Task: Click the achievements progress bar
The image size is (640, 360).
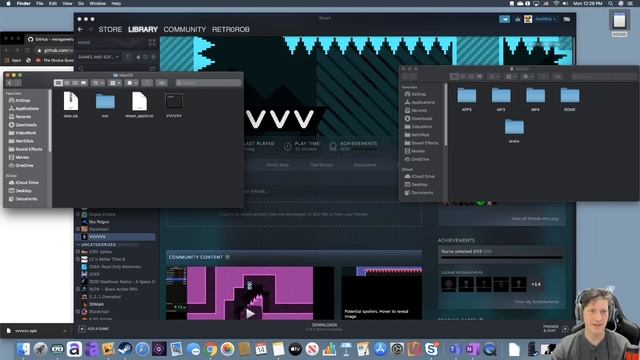Action: tap(502, 258)
